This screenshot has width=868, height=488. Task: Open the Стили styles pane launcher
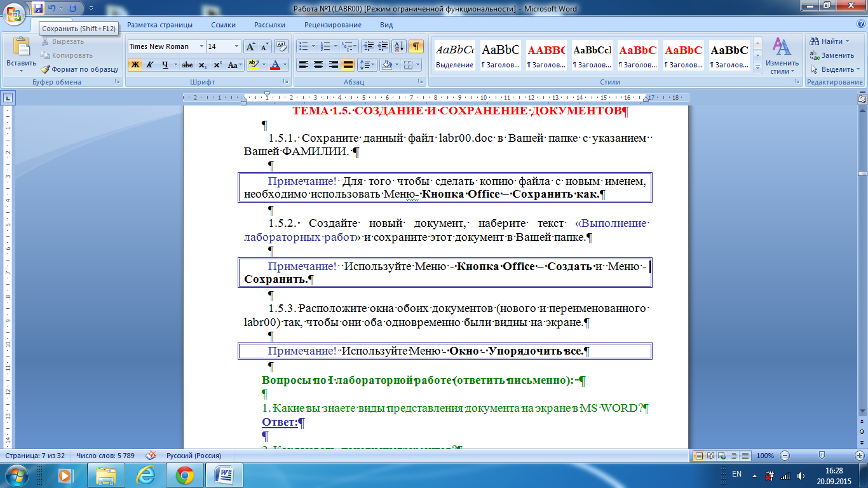pyautogui.click(x=797, y=82)
